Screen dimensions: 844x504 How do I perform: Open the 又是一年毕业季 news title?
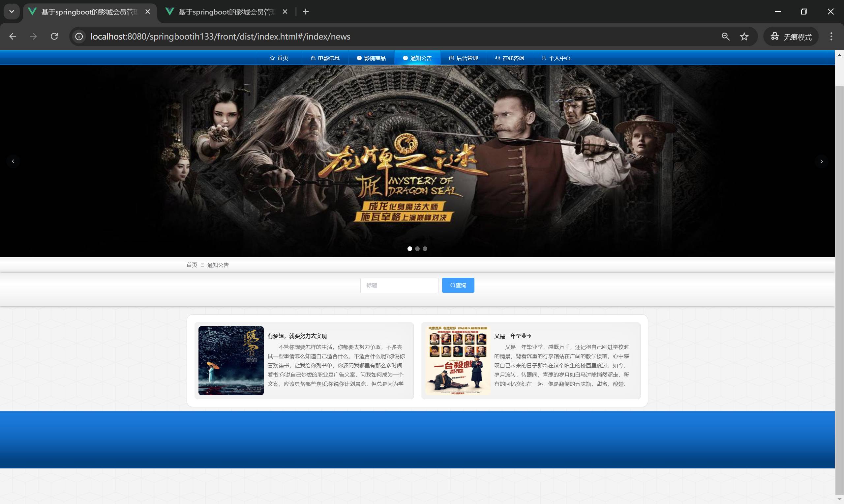[513, 336]
